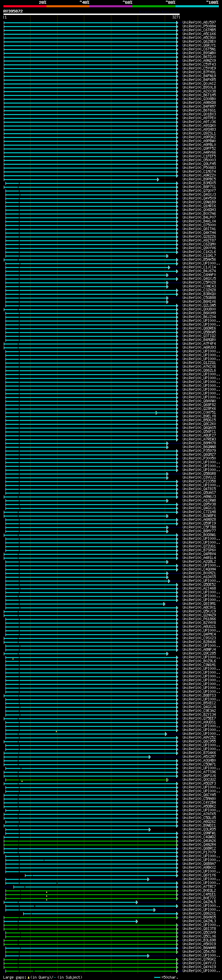Viewport: 222px width, 980px height.
Task: Open the UniRef100_A8J597 hit label
Action: 199,23
